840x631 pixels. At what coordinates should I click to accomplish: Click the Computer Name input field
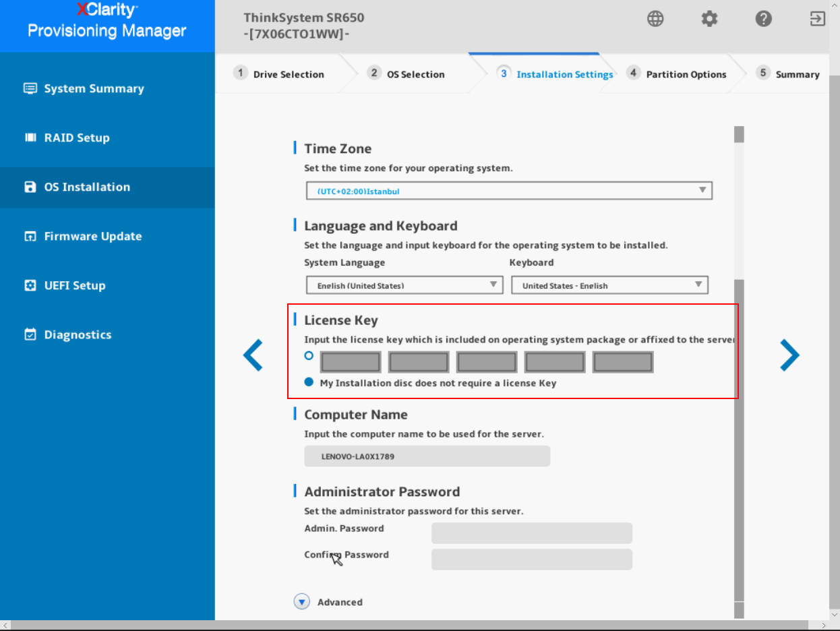click(427, 456)
